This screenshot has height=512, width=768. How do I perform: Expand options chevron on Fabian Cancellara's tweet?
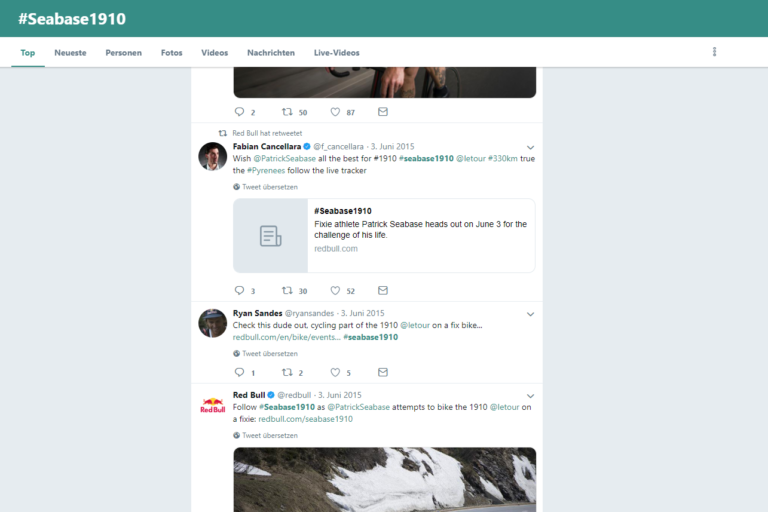pyautogui.click(x=530, y=147)
